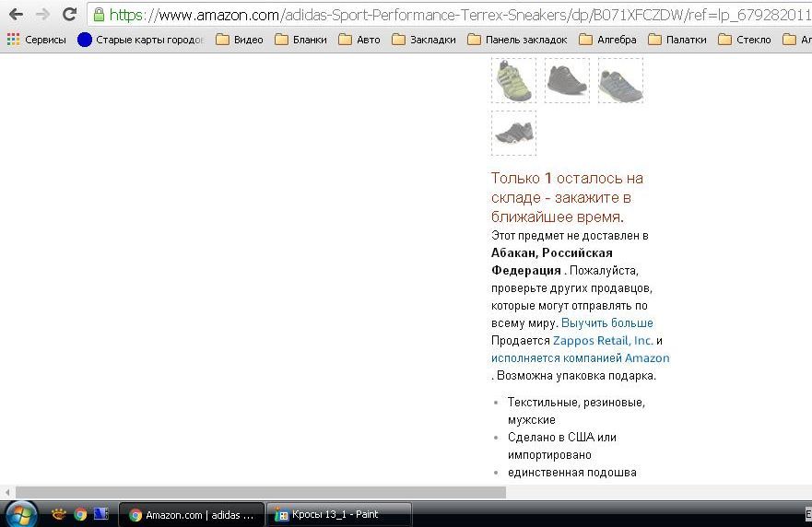Click the Выучить больше link

point(606,322)
